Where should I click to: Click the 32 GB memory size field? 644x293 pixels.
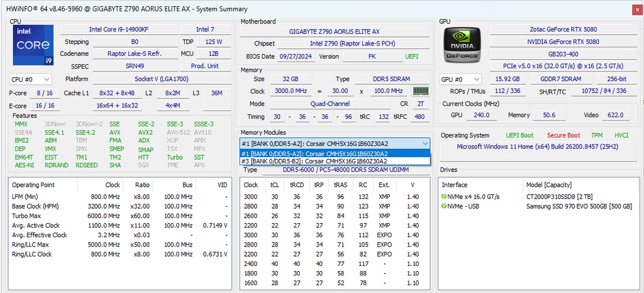coord(291,79)
